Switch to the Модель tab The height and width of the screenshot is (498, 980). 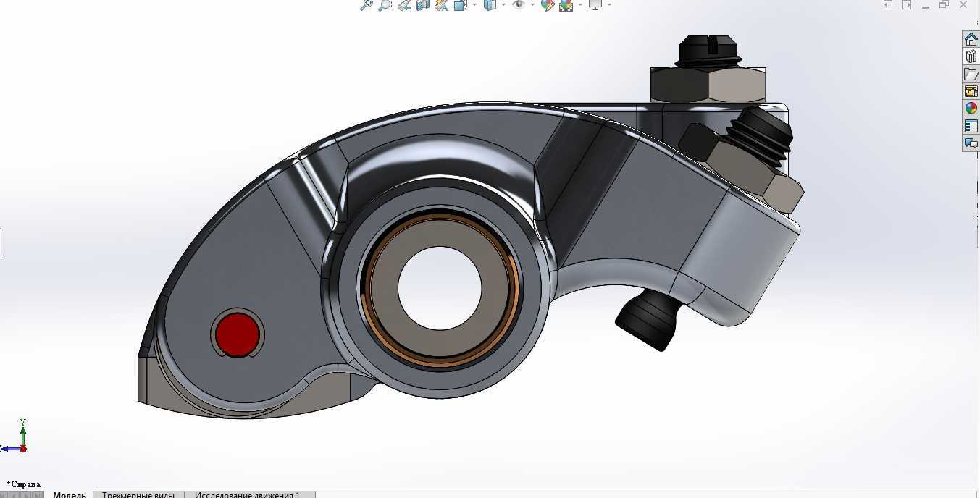(70, 494)
